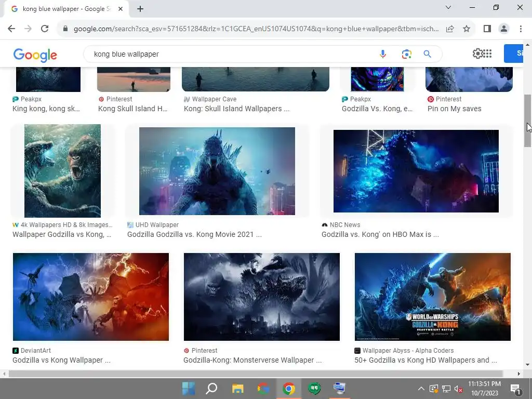Open 'Kong Skull Island H...' Pinterest link
The width and height of the screenshot is (532, 399).
point(132,109)
